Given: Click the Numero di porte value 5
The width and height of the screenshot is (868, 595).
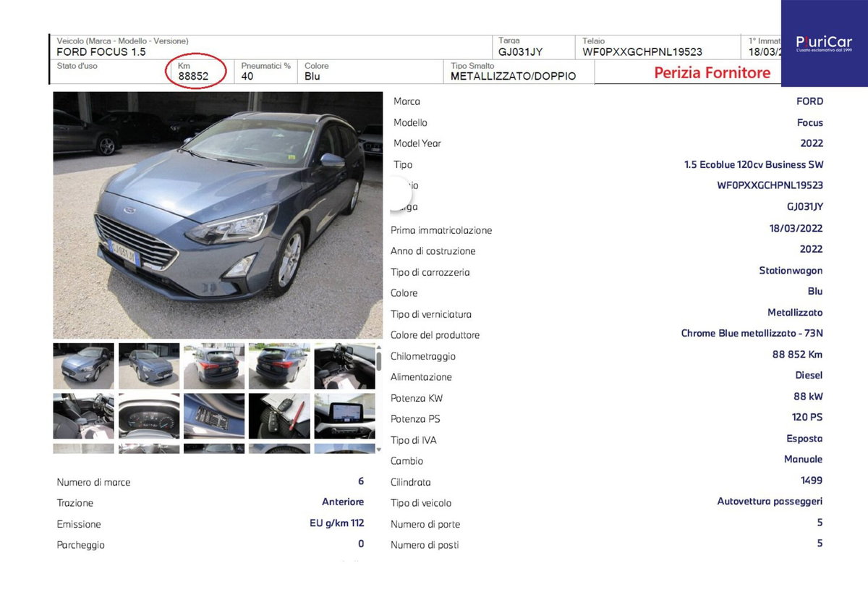Looking at the screenshot, I should point(820,522).
